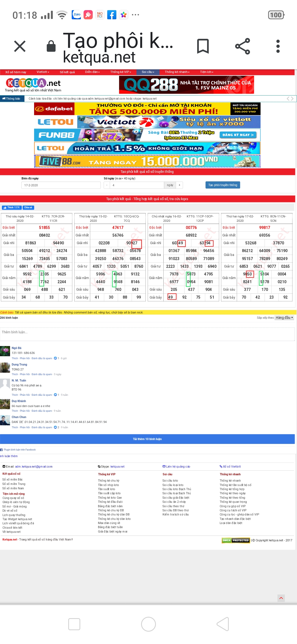Click Tải thêm 10 bình luận button
The width and height of the screenshot is (297, 644).
tap(147, 439)
